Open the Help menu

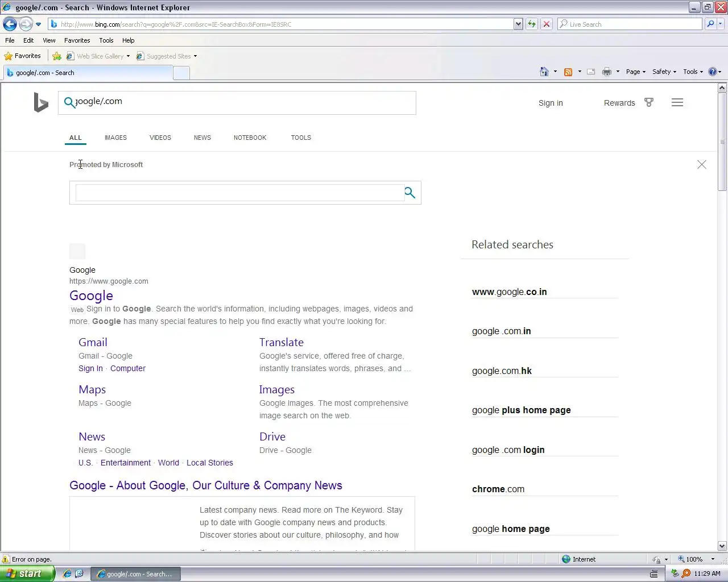pos(128,40)
